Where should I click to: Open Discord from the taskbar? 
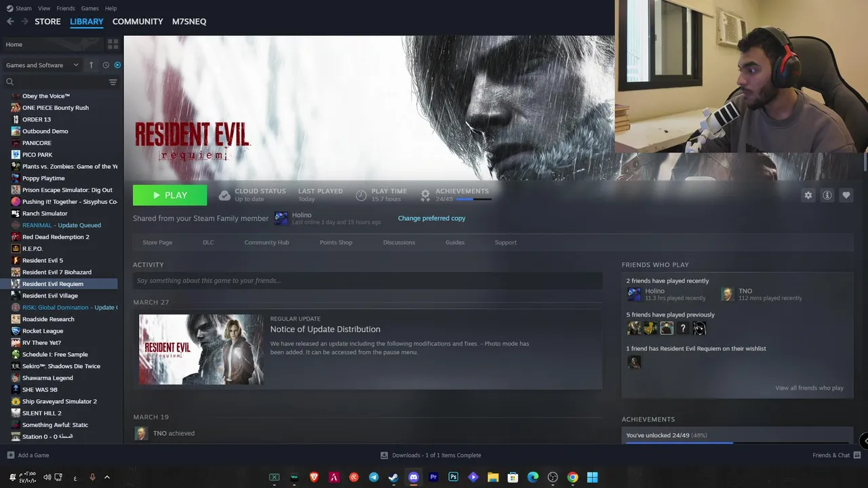tap(414, 477)
